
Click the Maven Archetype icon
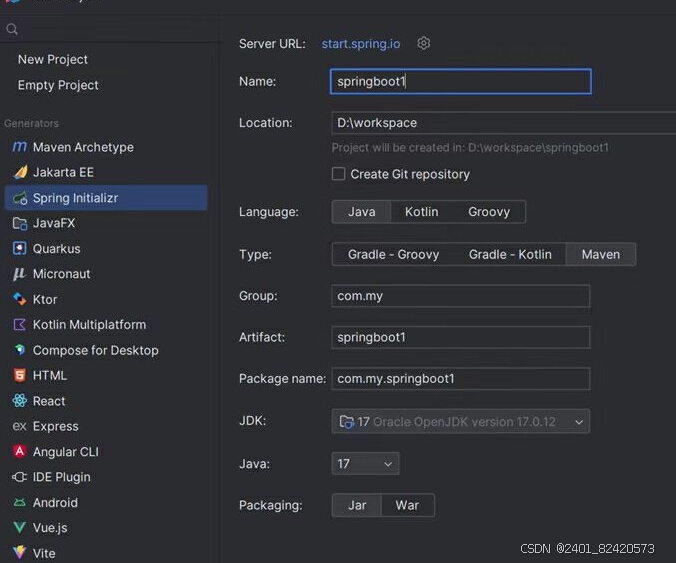(19, 147)
